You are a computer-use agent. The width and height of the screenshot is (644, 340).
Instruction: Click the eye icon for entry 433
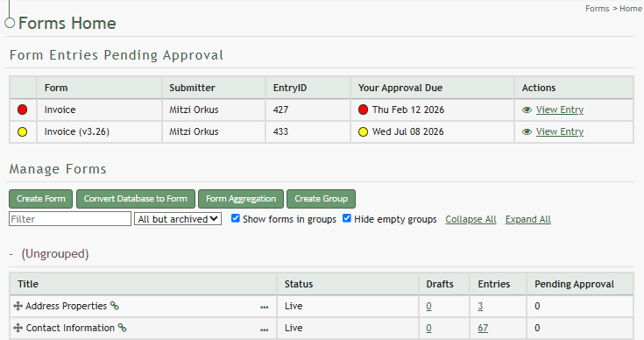pos(527,131)
